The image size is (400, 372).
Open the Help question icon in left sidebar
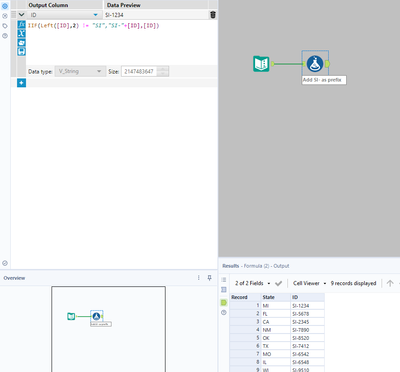[5, 36]
